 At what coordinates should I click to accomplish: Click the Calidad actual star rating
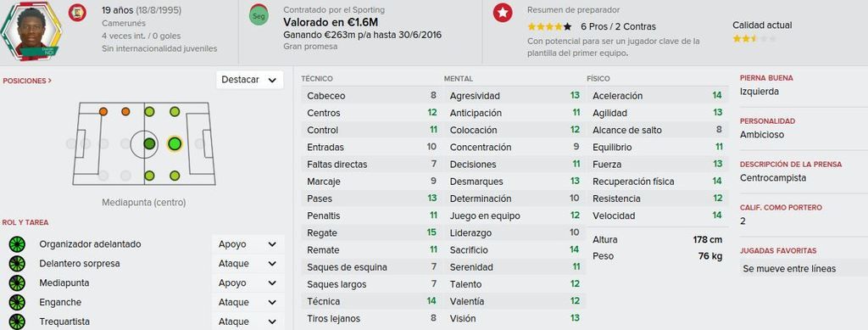tap(754, 39)
